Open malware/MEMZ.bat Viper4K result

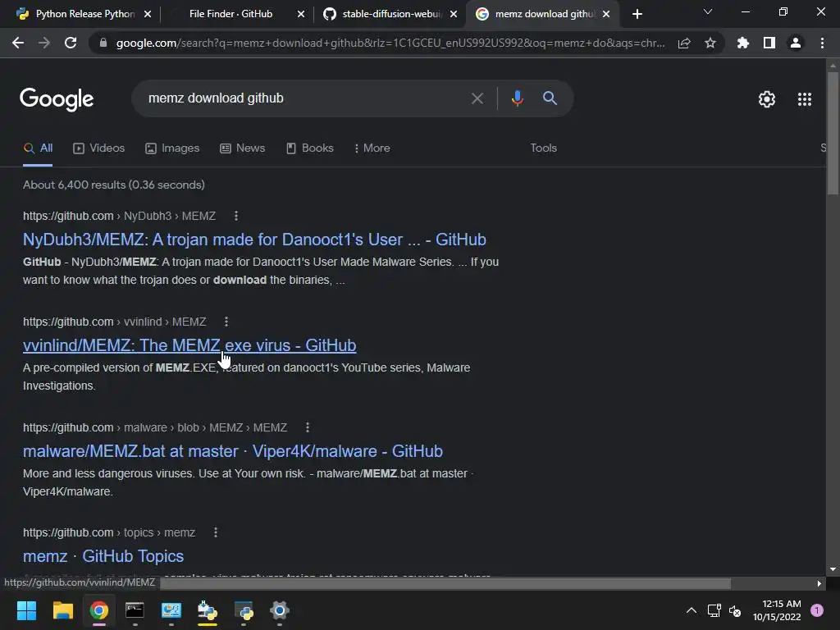coord(232,451)
